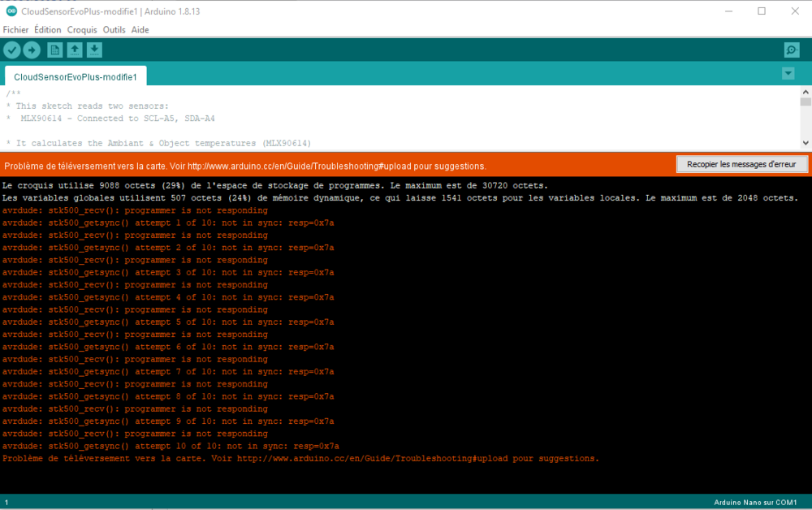Click the 'attempt 10 of 10' console line
812x510 pixels.
pyautogui.click(x=171, y=446)
